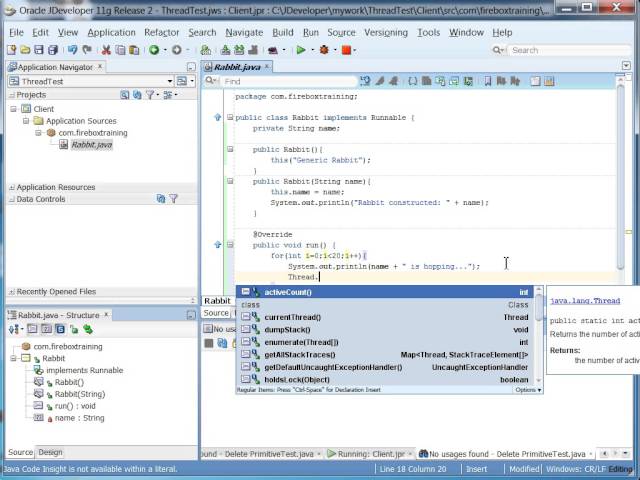The height and width of the screenshot is (480, 640).
Task: Click the refresh icon in Data Controls
Action: point(161,199)
